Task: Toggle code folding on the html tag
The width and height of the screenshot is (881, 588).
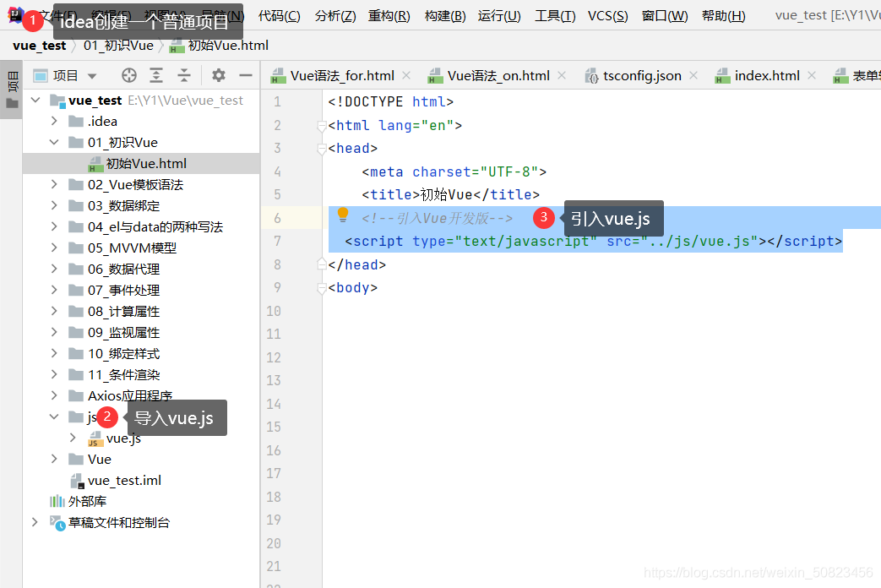Action: pos(321,126)
